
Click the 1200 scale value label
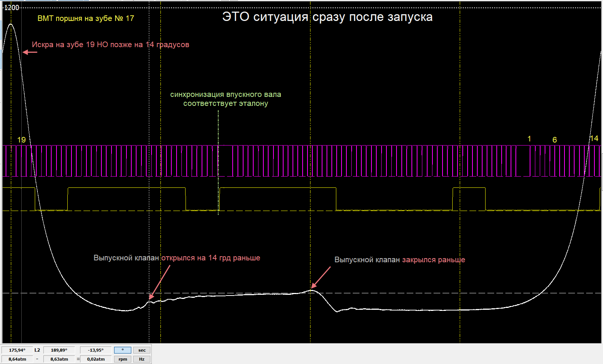(x=12, y=7)
